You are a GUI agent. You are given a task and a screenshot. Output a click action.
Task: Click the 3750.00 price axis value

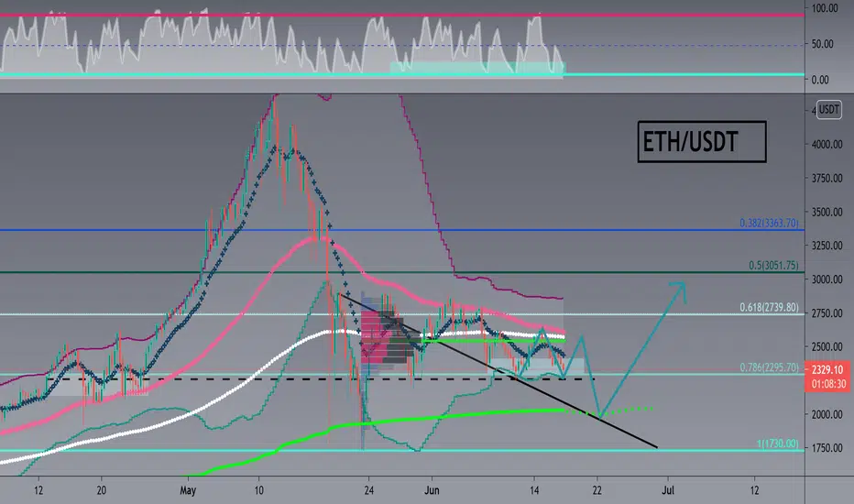[x=827, y=178]
